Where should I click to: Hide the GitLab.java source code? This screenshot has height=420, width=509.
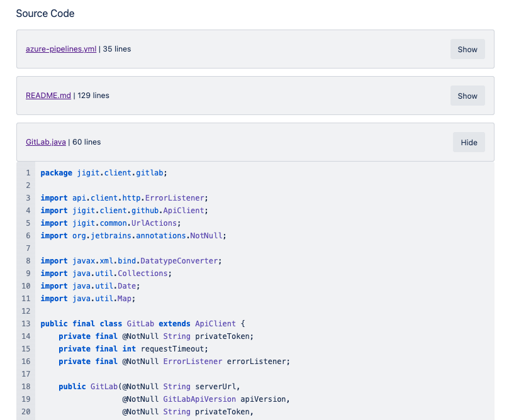click(469, 142)
